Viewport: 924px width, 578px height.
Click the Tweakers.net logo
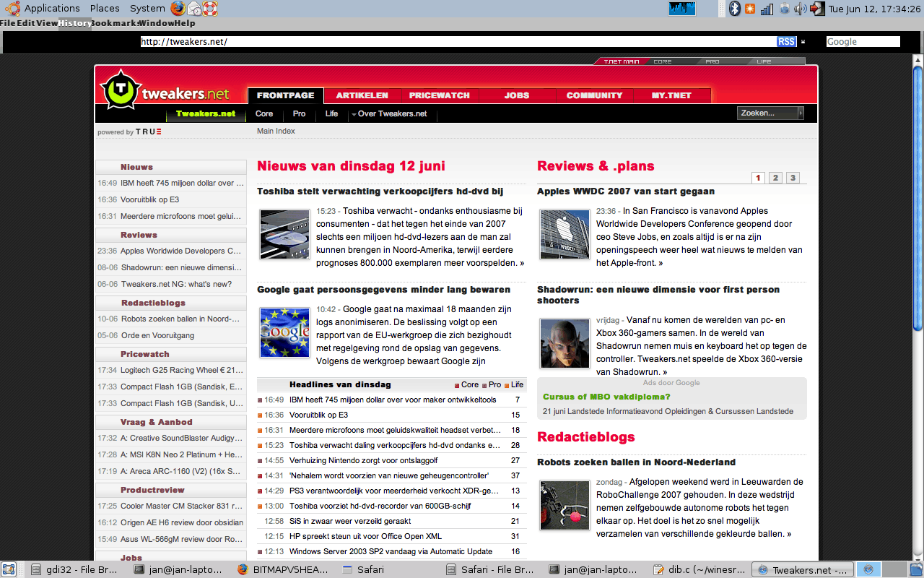coord(165,91)
